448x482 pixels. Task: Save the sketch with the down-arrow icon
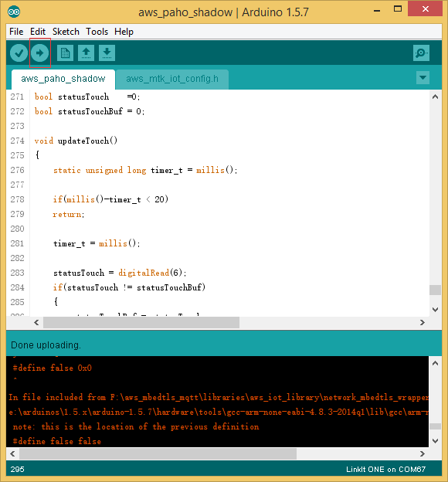pyautogui.click(x=107, y=53)
